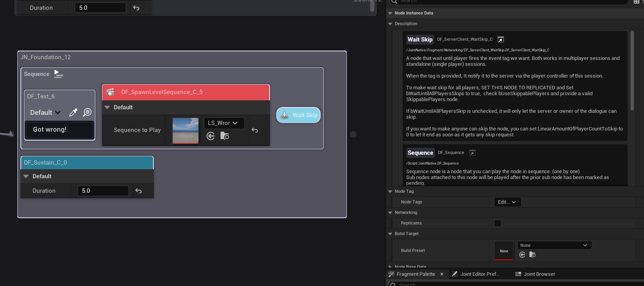This screenshot has height=286, width=644.
Task: Use selected asset arrow for Sequence to Play
Action: pos(211,136)
